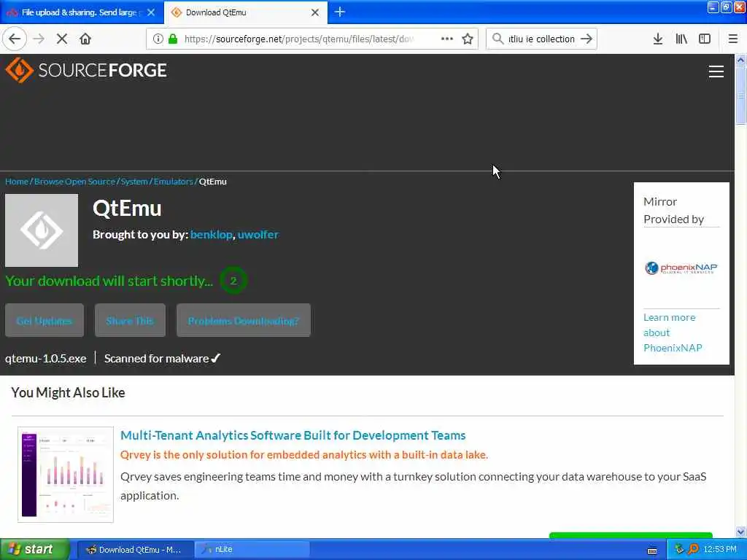
Task: Click the address bar URL field
Action: pos(299,39)
